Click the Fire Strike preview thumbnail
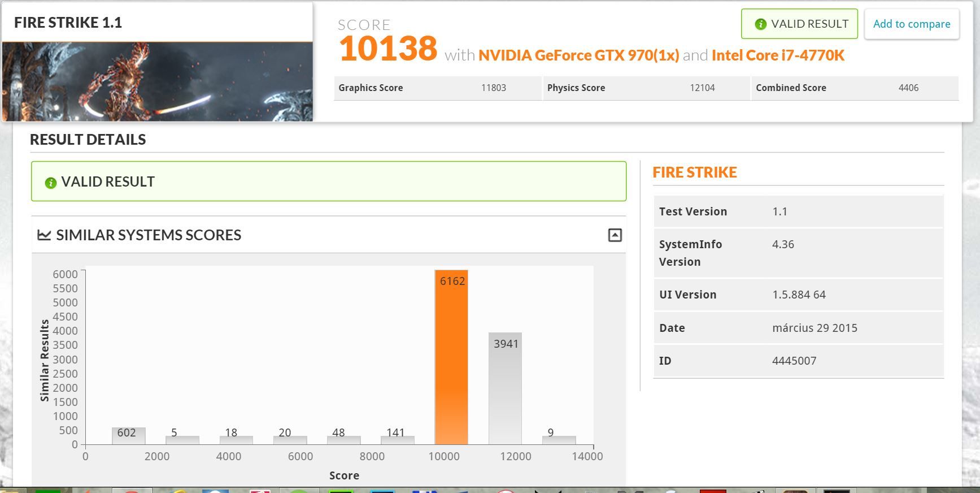 (158, 81)
